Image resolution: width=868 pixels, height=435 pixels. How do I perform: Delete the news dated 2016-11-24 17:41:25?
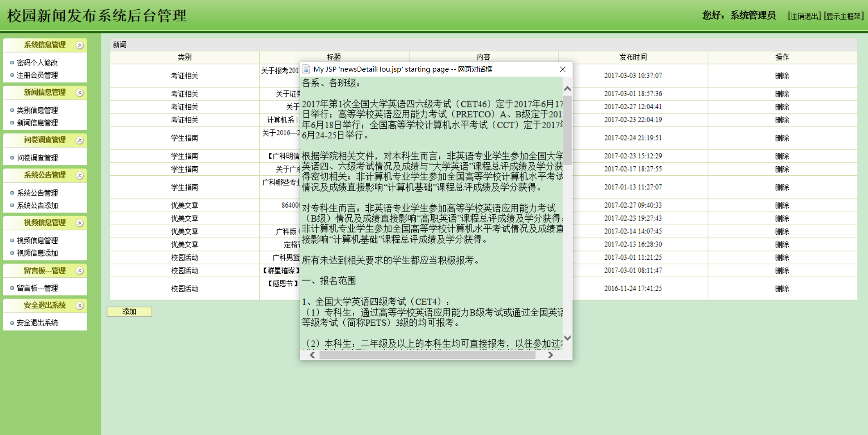click(x=782, y=289)
